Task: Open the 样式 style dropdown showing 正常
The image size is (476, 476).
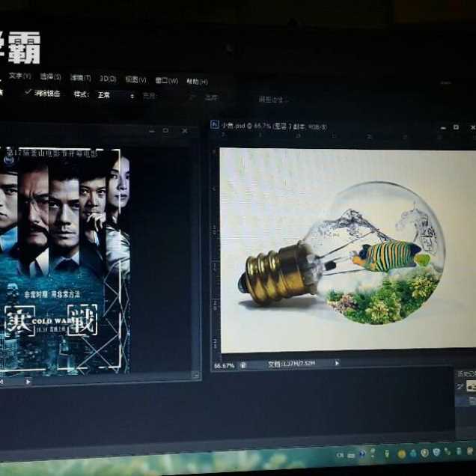Action: click(x=115, y=95)
